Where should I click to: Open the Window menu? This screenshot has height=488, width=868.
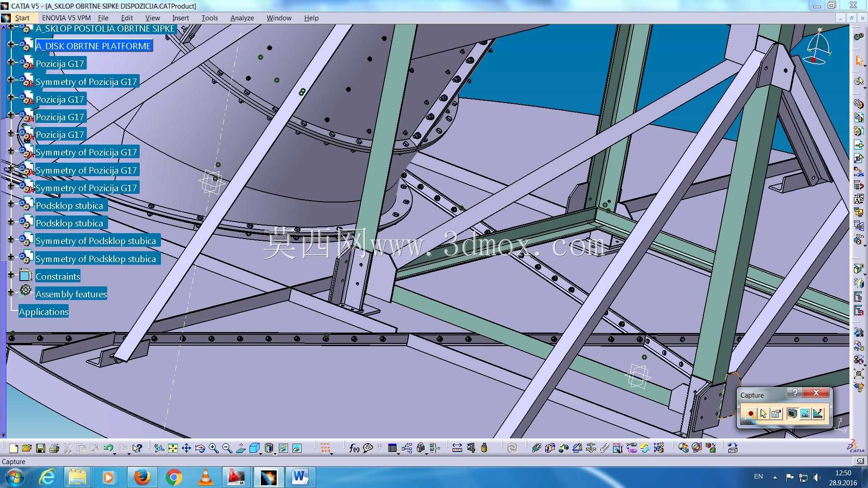point(278,18)
